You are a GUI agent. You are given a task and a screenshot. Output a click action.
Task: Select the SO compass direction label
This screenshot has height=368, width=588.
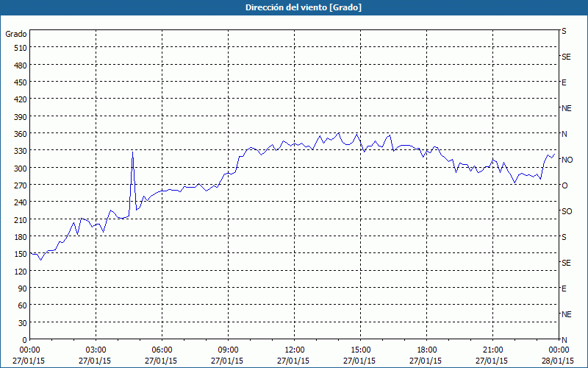pos(566,211)
